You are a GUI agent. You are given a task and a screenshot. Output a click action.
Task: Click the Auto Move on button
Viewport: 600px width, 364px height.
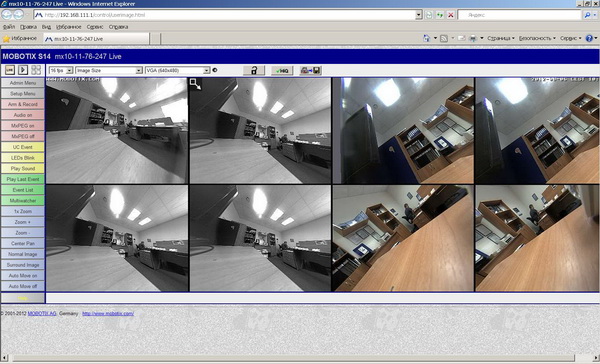pos(23,276)
